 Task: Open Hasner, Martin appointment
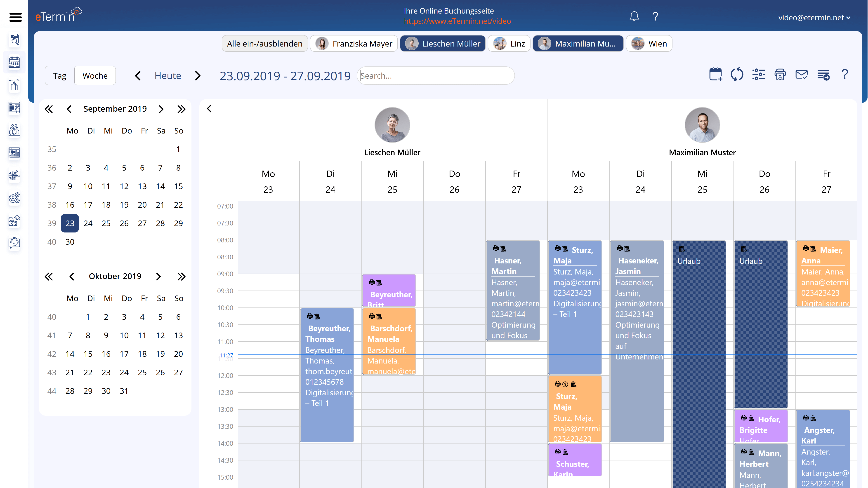(513, 290)
